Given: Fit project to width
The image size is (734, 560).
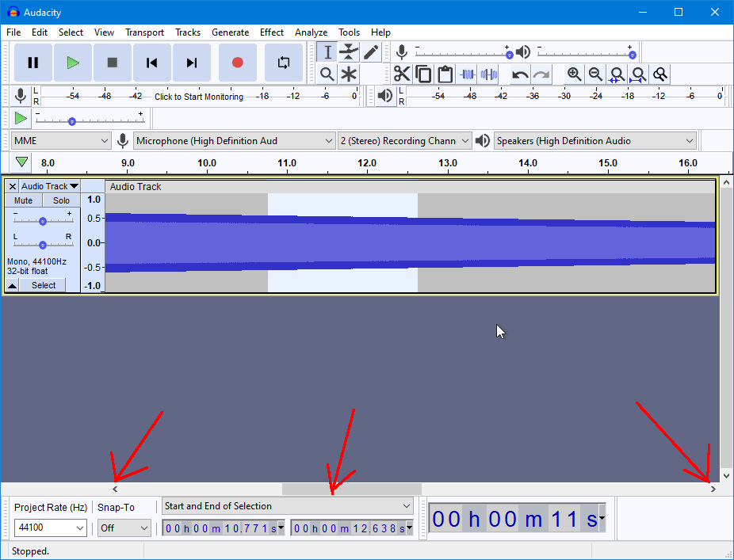Looking at the screenshot, I should click(x=639, y=74).
